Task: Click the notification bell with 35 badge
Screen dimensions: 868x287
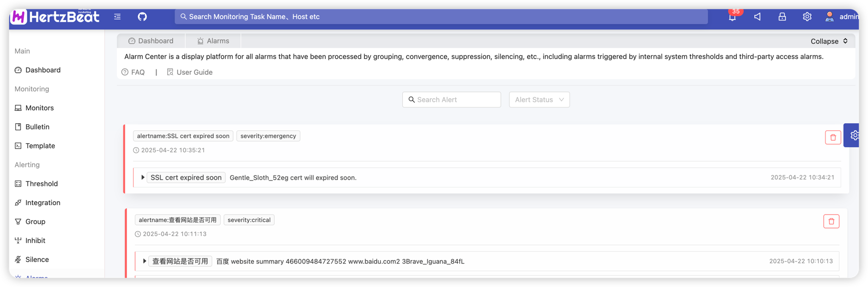Action: [x=732, y=17]
